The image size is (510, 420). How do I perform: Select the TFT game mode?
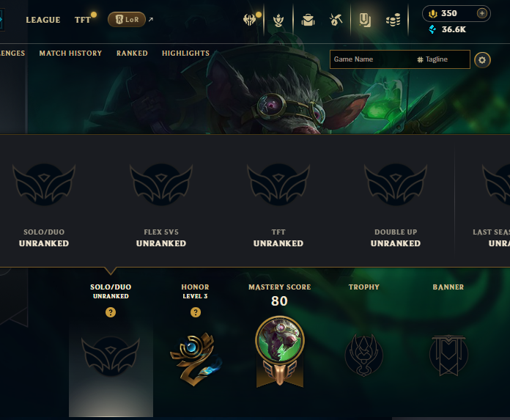[83, 20]
